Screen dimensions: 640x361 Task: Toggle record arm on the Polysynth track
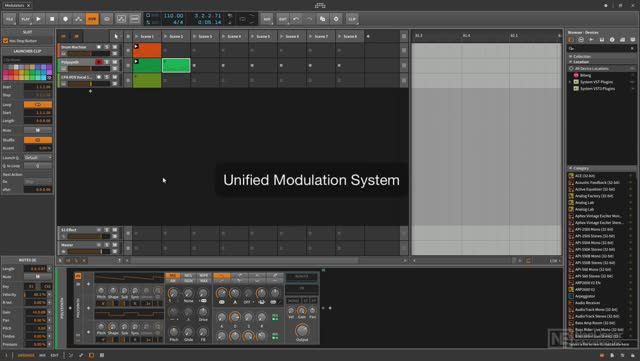click(x=99, y=62)
